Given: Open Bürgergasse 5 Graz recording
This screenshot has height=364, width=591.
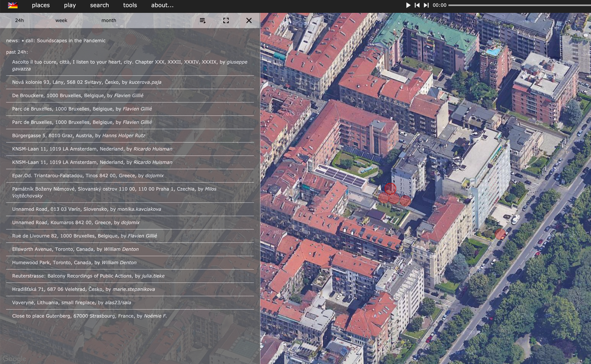Looking at the screenshot, I should 130,135.
